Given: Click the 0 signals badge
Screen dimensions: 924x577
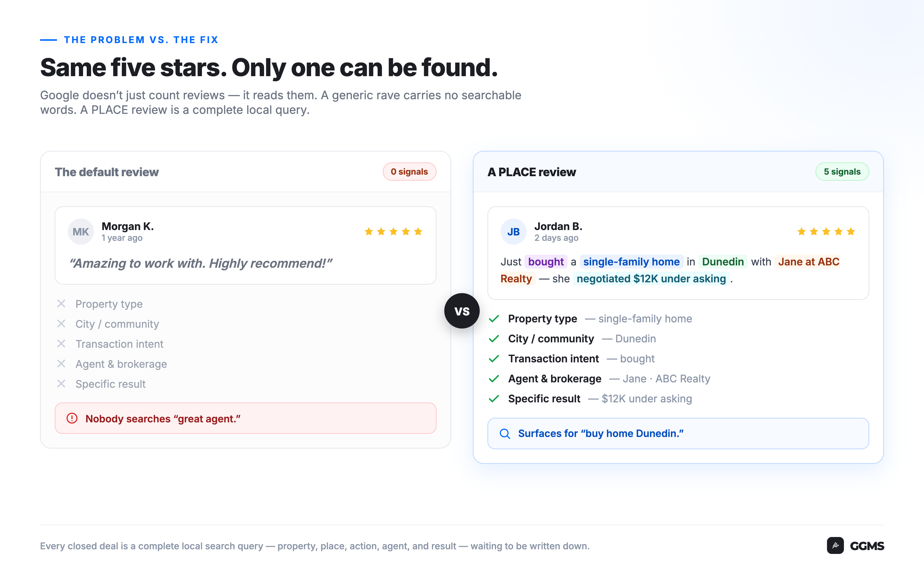Looking at the screenshot, I should point(409,172).
